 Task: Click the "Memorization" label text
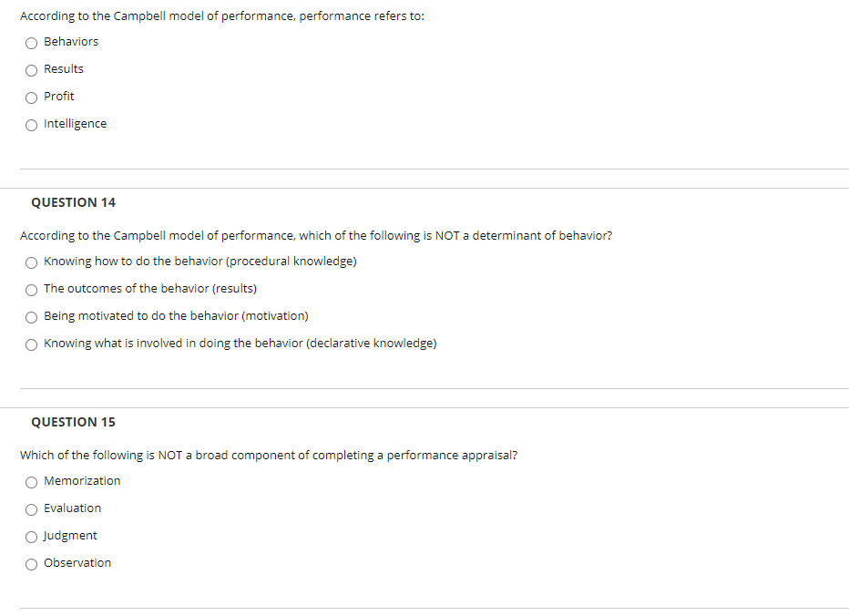point(83,480)
